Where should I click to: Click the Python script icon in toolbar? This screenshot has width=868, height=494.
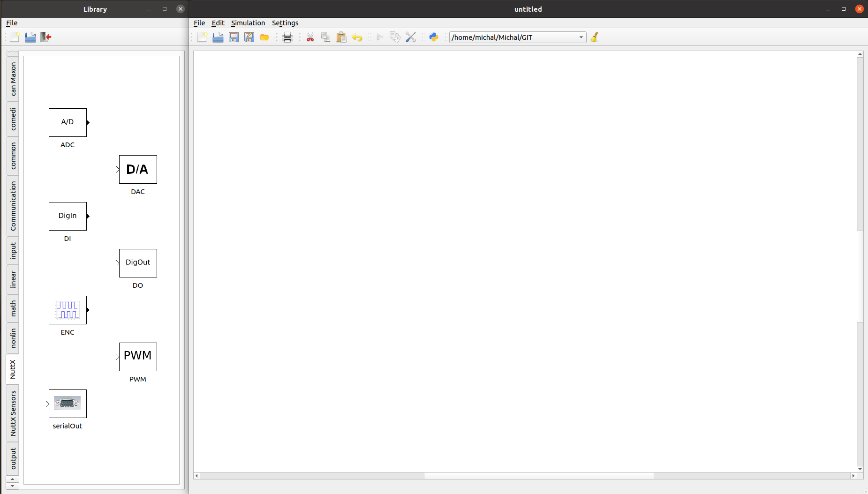coord(434,37)
